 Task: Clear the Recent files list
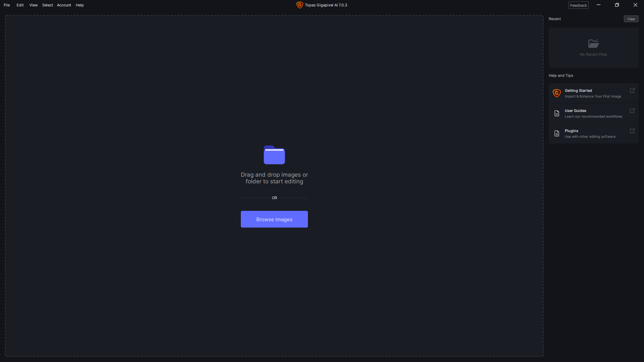(x=631, y=19)
